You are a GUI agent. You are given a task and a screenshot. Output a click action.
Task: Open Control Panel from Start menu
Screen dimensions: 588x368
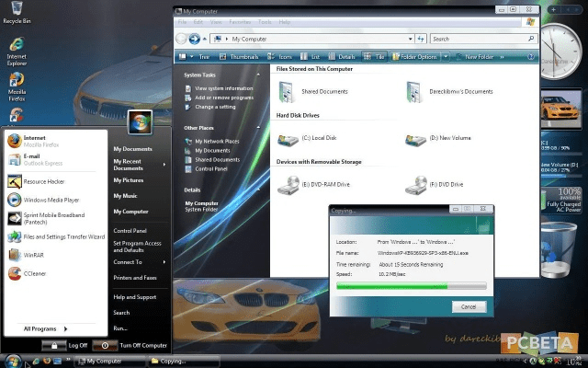point(130,230)
